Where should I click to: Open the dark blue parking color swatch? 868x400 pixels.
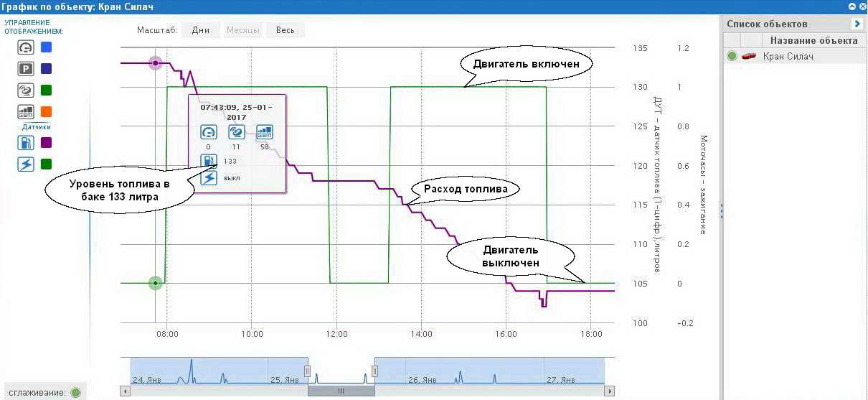(46, 69)
